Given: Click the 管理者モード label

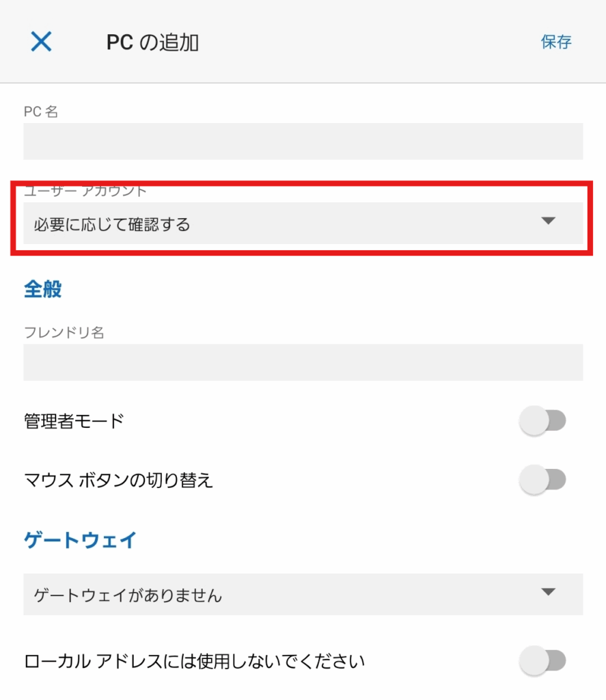Looking at the screenshot, I should coord(74,421).
